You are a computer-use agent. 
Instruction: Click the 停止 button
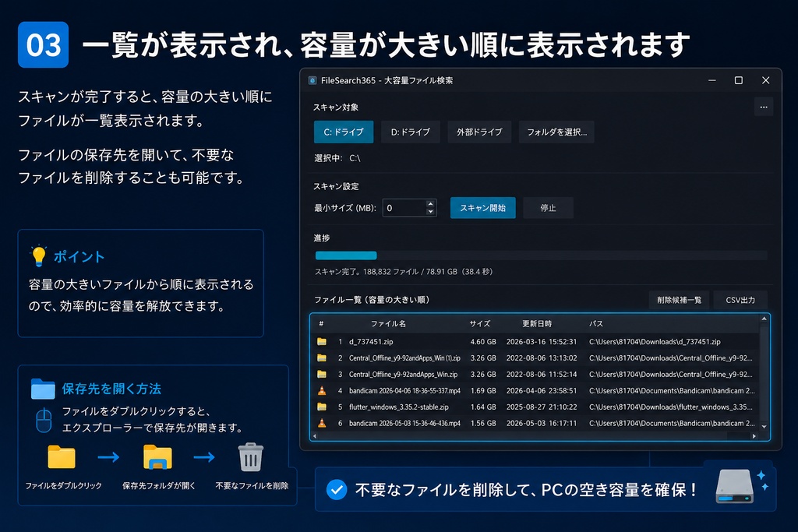click(548, 208)
